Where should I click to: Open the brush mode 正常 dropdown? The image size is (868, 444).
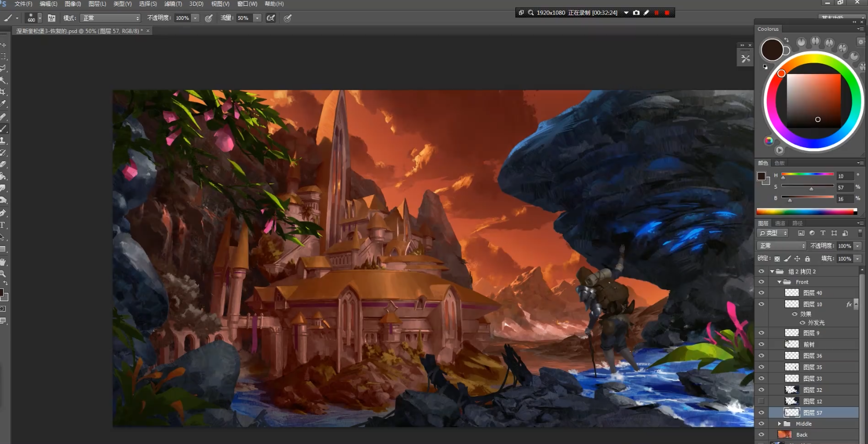[x=111, y=18]
